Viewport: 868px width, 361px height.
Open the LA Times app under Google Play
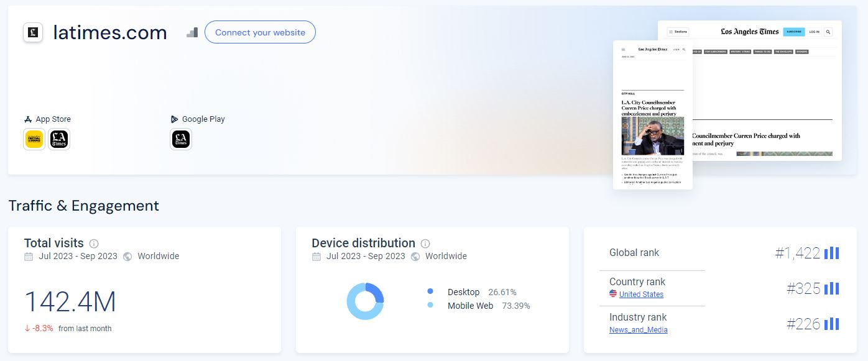[x=181, y=139]
